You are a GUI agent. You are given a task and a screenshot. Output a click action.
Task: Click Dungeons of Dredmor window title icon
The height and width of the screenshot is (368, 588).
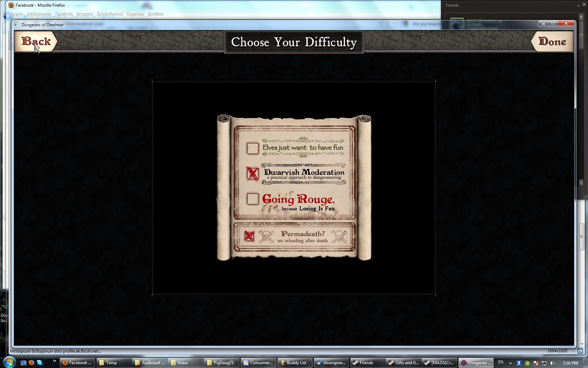point(16,25)
